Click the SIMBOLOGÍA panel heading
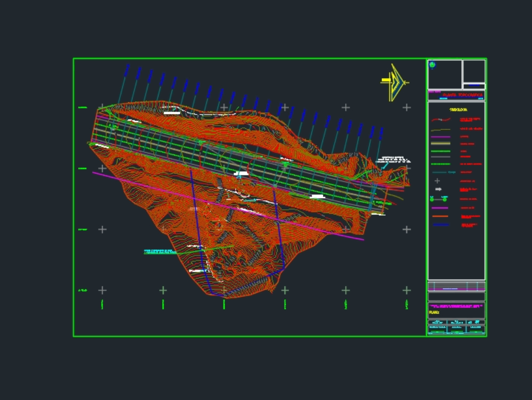Image resolution: width=532 pixels, height=400 pixels. click(459, 109)
